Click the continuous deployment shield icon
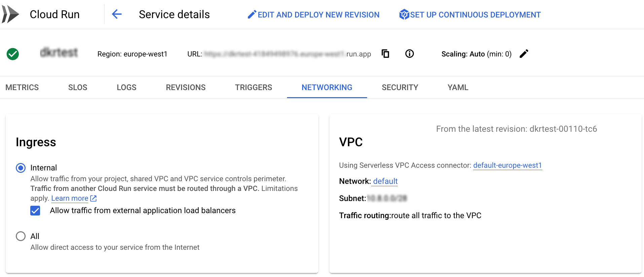The width and height of the screenshot is (644, 277). tap(404, 14)
